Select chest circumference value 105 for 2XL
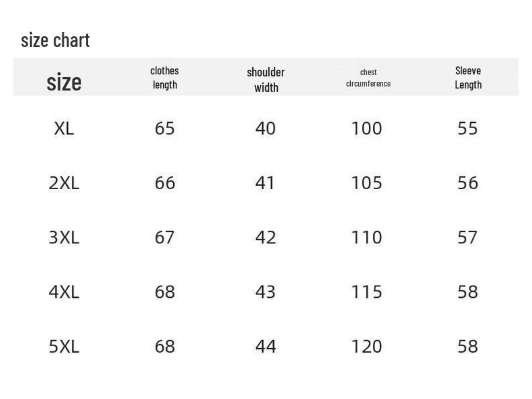 click(366, 182)
